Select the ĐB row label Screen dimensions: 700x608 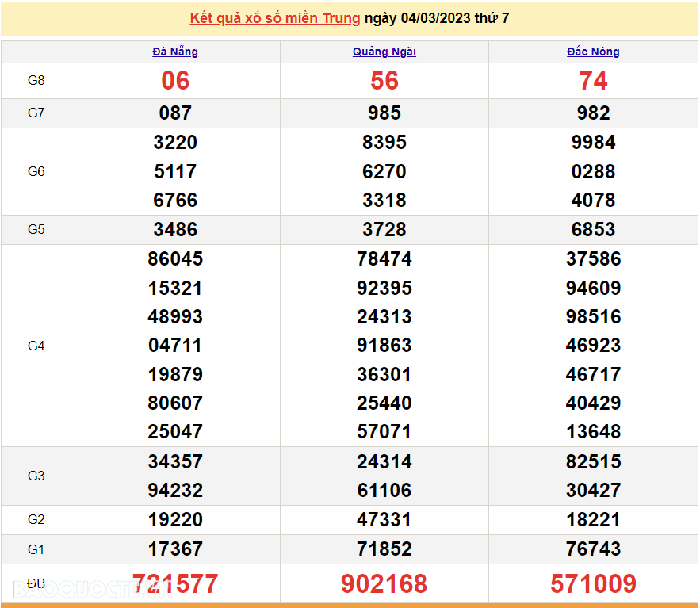coord(36,583)
